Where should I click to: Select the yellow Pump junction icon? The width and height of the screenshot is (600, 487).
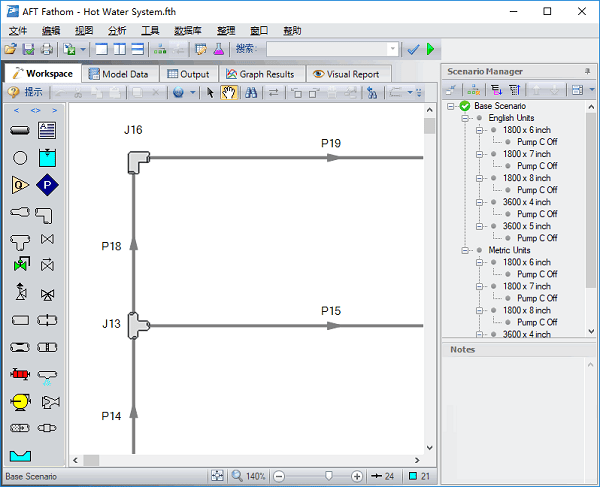20,402
